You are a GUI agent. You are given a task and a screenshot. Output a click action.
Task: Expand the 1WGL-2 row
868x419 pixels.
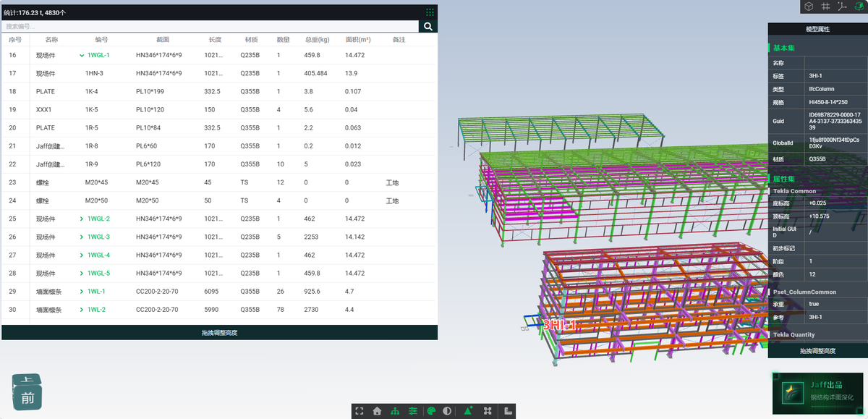(82, 219)
